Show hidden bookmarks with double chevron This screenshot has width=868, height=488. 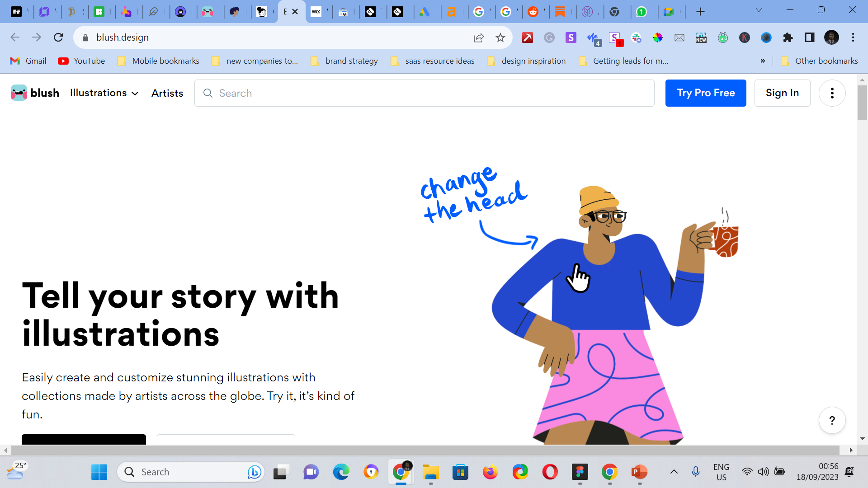763,61
